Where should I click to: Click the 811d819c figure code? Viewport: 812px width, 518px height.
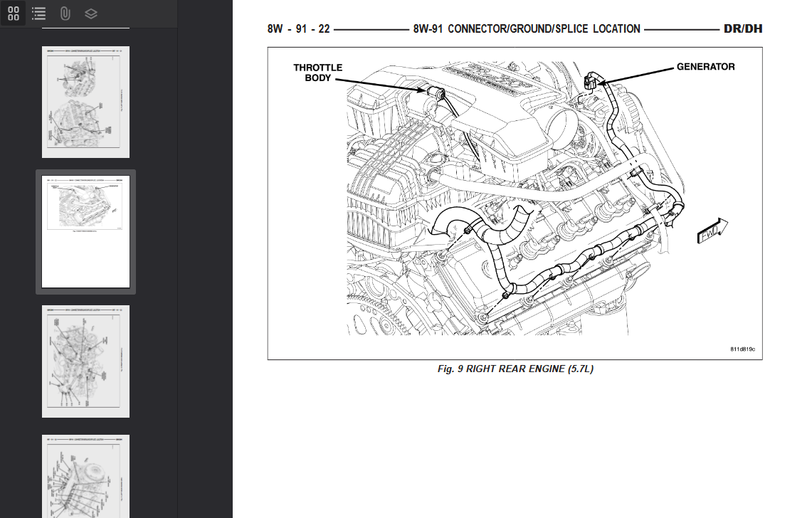pyautogui.click(x=742, y=349)
